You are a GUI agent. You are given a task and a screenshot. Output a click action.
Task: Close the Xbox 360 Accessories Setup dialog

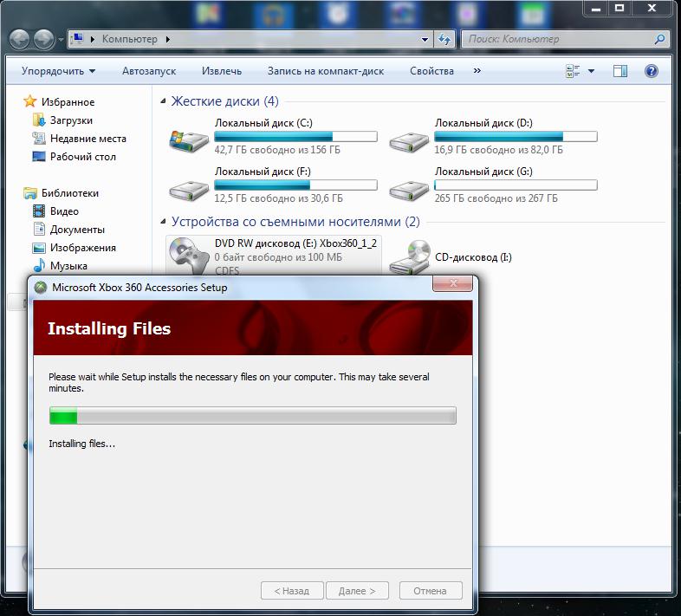pyautogui.click(x=452, y=283)
